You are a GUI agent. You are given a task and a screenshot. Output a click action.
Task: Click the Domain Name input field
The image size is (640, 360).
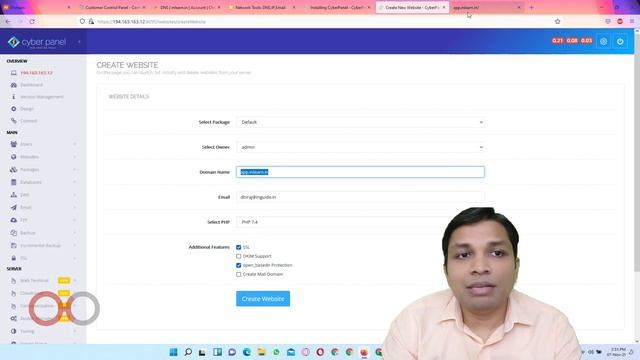(x=360, y=172)
